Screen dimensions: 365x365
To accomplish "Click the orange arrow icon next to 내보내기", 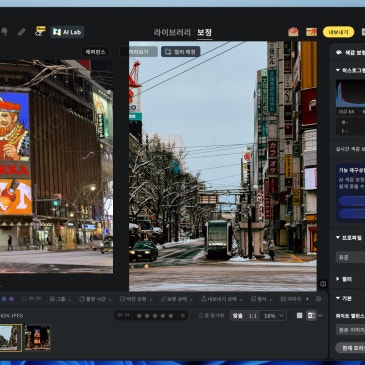I will pos(311,32).
